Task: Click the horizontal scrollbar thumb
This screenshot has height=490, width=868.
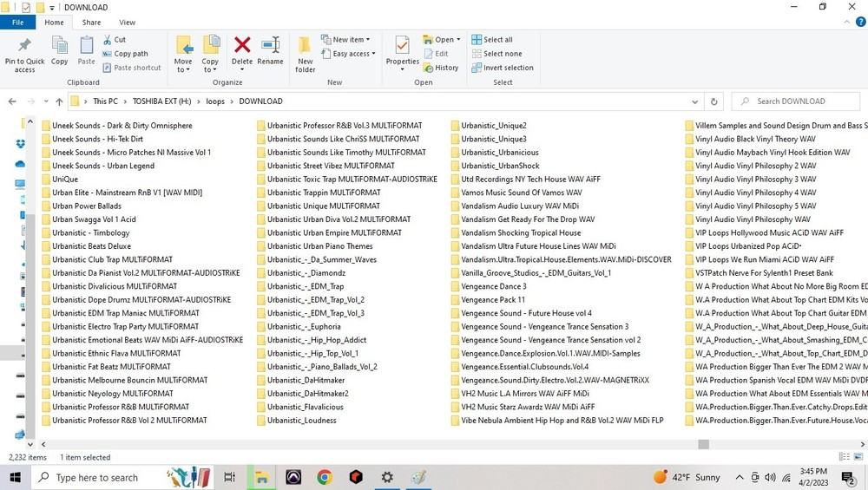Action: (703, 444)
